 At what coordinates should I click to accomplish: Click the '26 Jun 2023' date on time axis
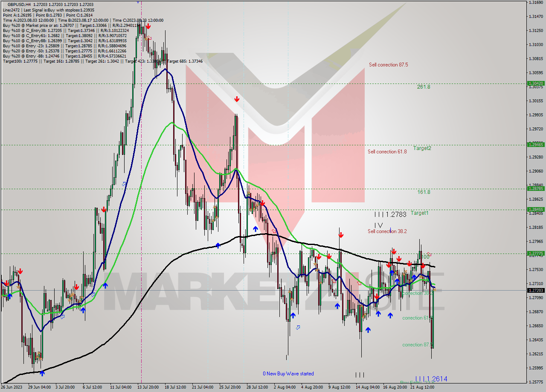(12, 388)
